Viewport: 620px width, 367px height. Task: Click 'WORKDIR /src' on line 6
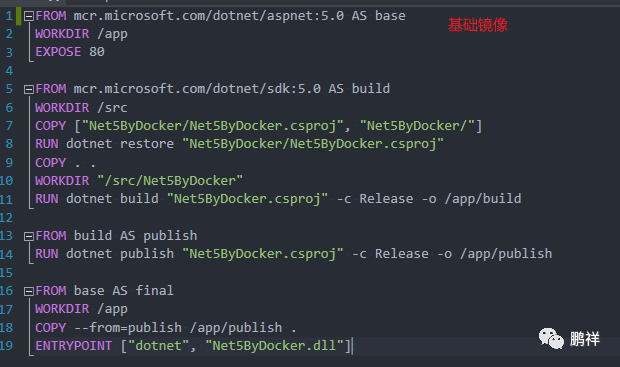(81, 108)
